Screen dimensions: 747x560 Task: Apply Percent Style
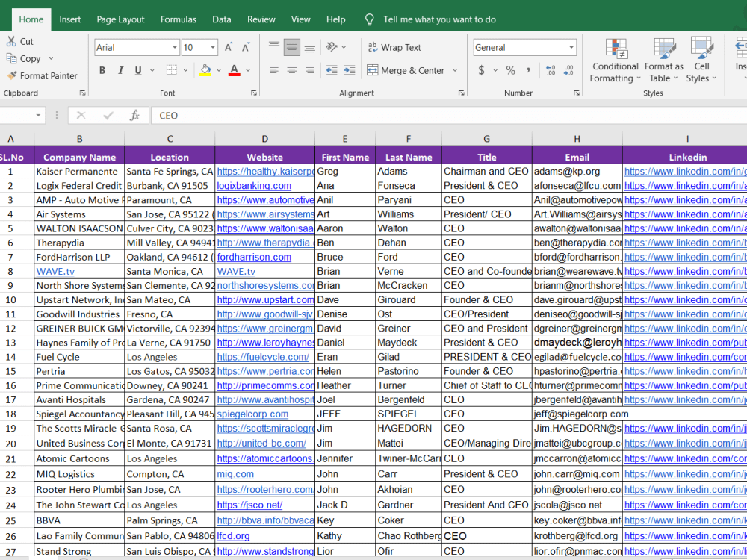click(511, 70)
